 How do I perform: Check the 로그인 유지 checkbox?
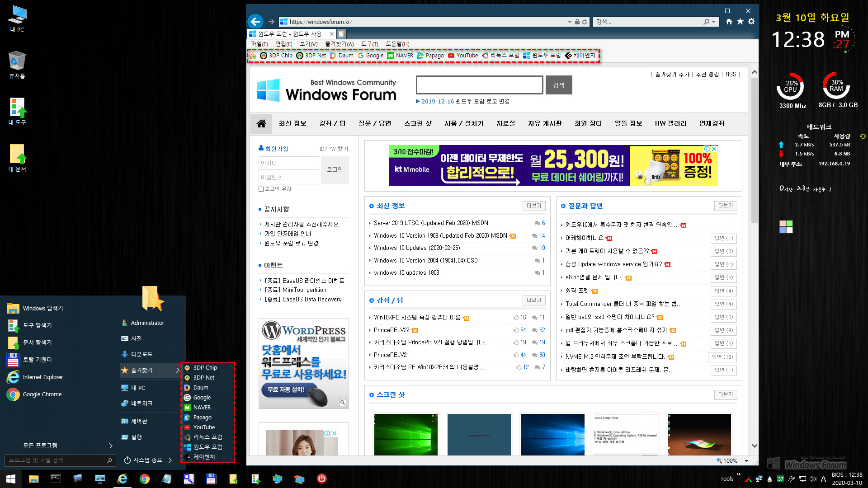261,189
